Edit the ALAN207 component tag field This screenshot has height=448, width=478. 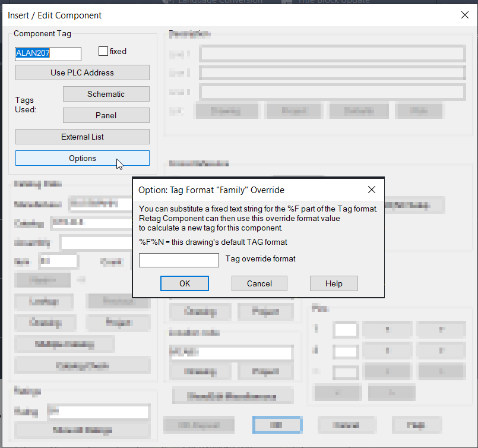[x=48, y=54]
